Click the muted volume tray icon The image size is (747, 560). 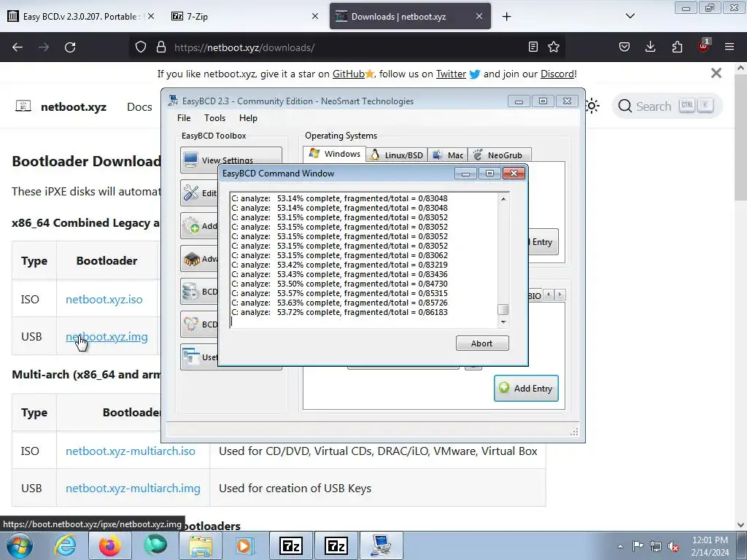pyautogui.click(x=673, y=547)
